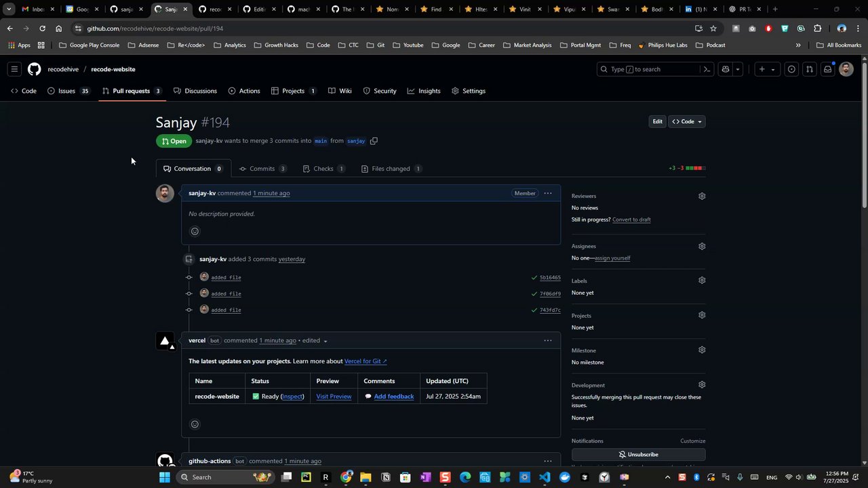
Task: Open pull requests icon in header
Action: click(809, 69)
